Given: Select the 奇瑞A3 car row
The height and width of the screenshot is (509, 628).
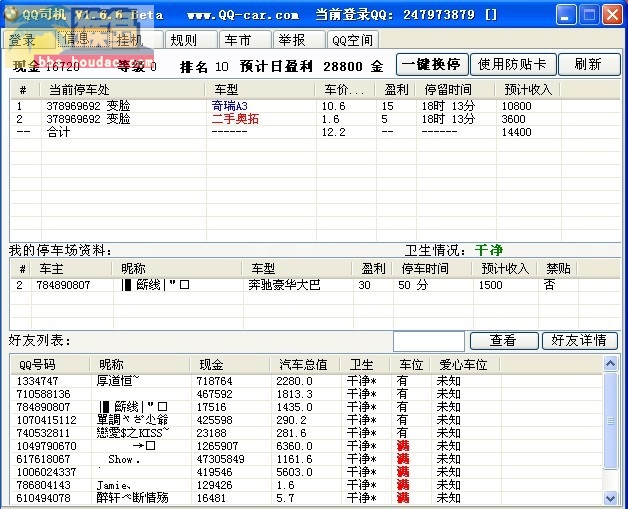Looking at the screenshot, I should 315,106.
